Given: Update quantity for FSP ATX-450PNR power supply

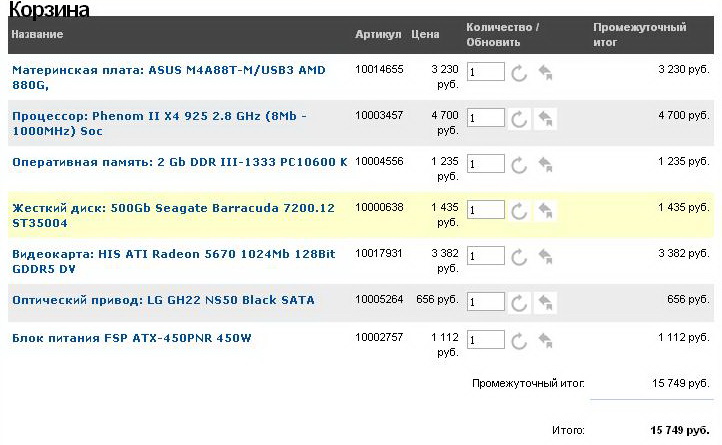Looking at the screenshot, I should (x=518, y=340).
